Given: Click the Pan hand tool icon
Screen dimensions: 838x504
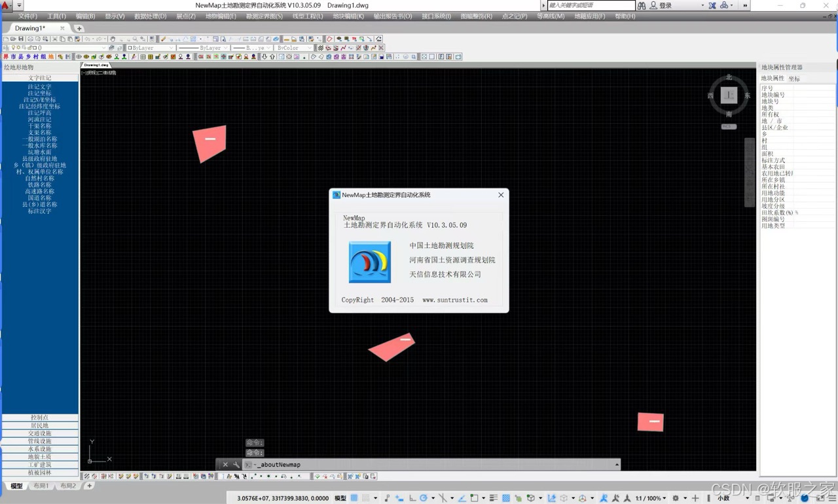Looking at the screenshot, I should (x=113, y=39).
